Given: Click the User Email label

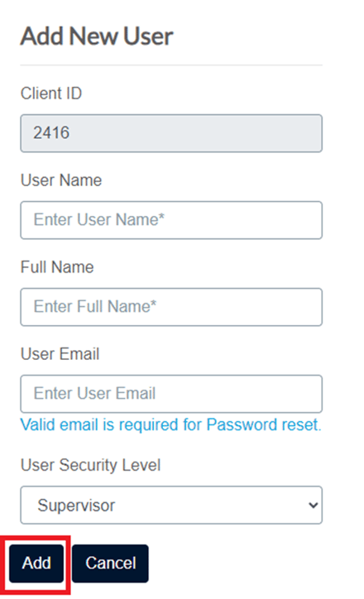Looking at the screenshot, I should tap(60, 354).
